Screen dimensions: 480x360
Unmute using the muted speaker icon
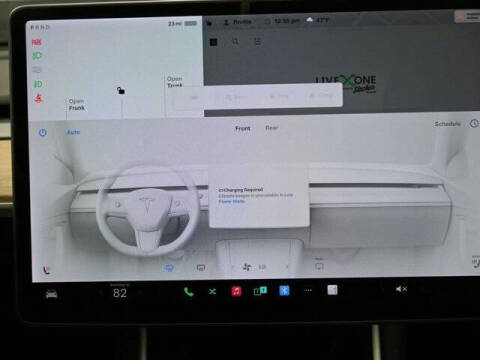(401, 289)
